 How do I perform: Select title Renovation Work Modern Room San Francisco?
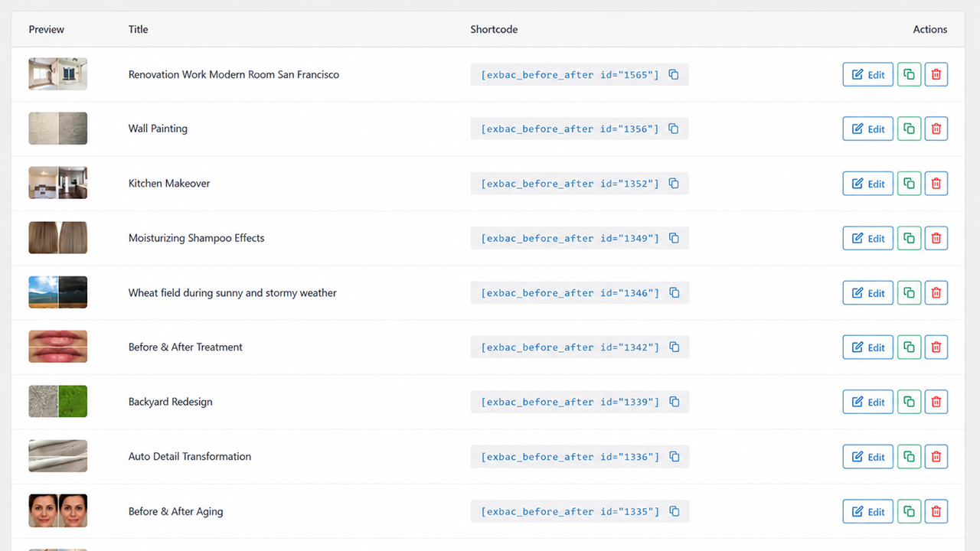pos(234,74)
